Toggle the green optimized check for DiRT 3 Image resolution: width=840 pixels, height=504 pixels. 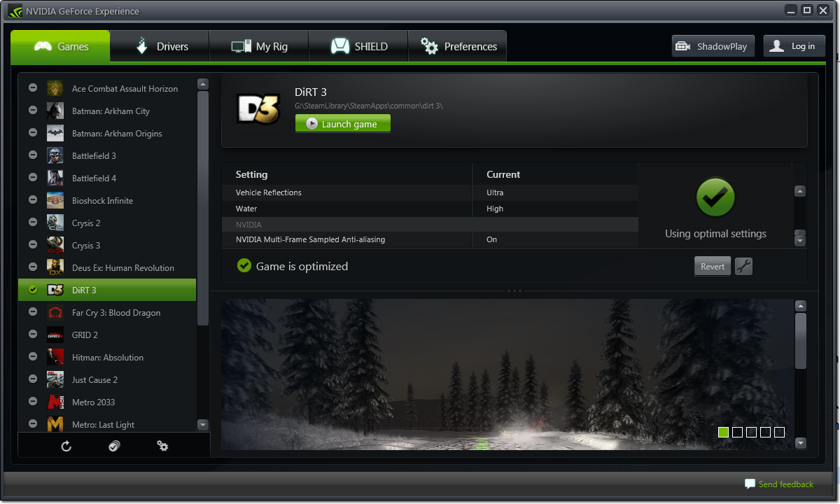click(x=33, y=290)
